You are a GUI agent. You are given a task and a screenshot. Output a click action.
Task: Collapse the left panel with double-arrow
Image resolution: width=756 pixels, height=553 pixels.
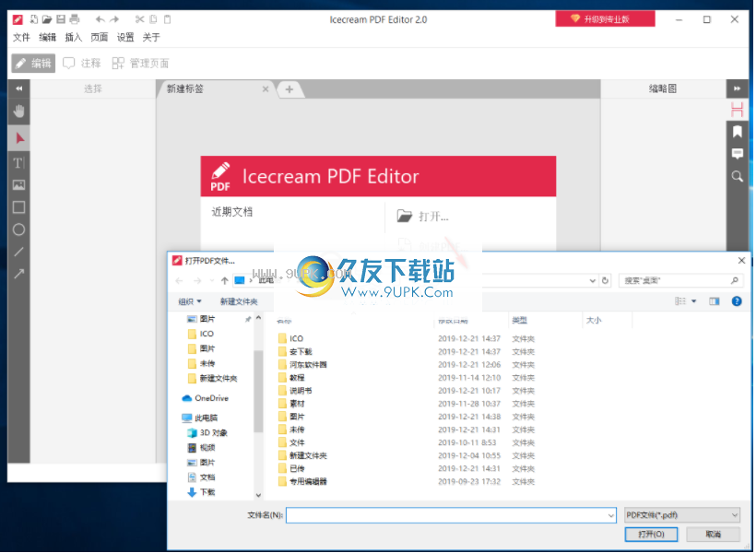[18, 88]
